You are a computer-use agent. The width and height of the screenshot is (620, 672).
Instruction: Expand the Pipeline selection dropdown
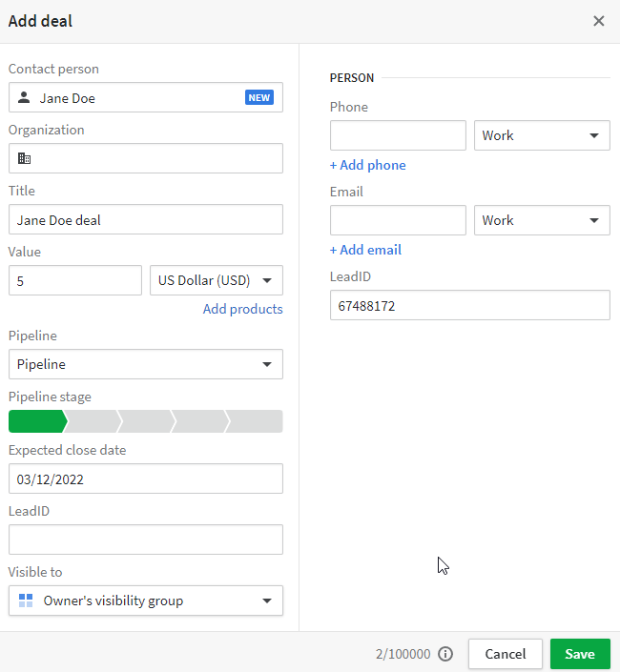click(146, 364)
